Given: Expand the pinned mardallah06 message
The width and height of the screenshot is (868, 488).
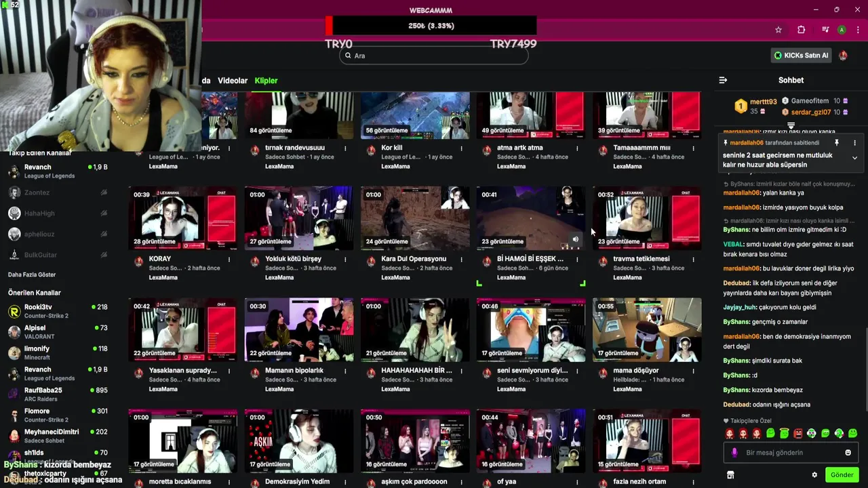Looking at the screenshot, I should coord(854,158).
